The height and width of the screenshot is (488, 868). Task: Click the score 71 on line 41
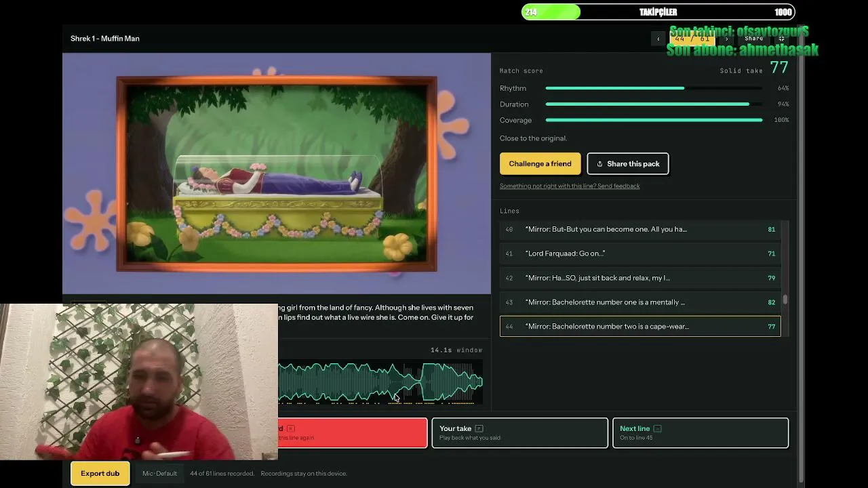click(x=772, y=253)
